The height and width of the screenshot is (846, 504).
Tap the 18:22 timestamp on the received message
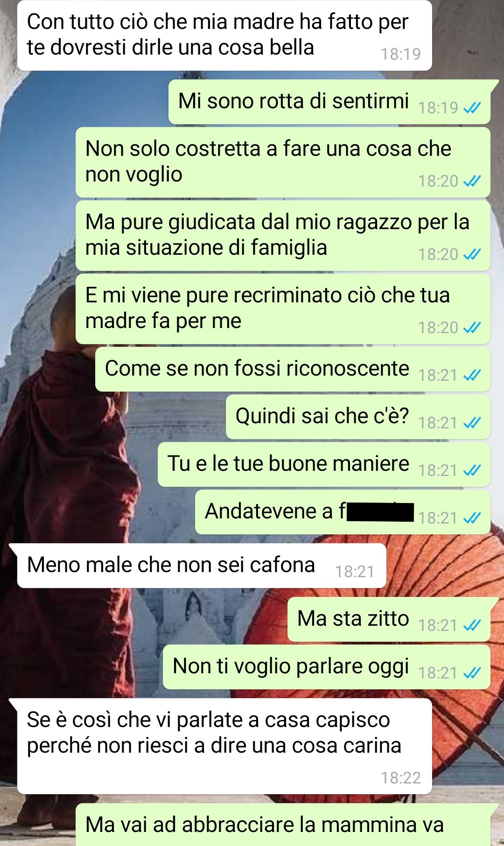click(x=400, y=778)
